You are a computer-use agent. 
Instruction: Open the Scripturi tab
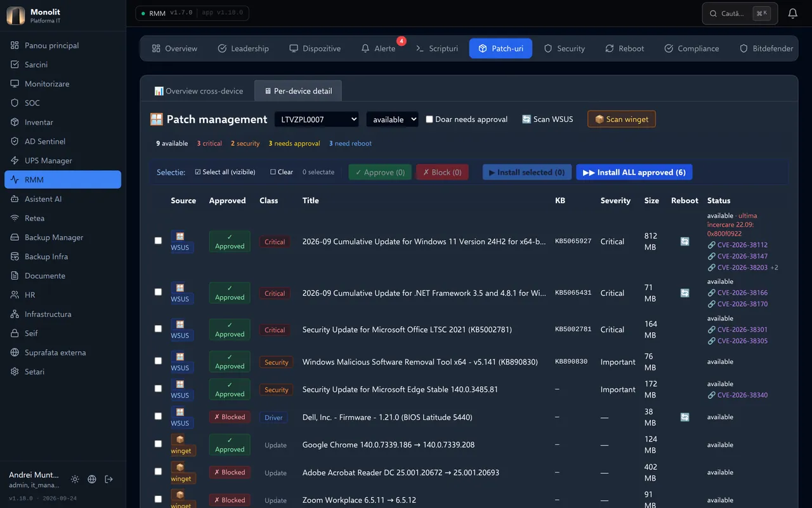[x=436, y=48]
